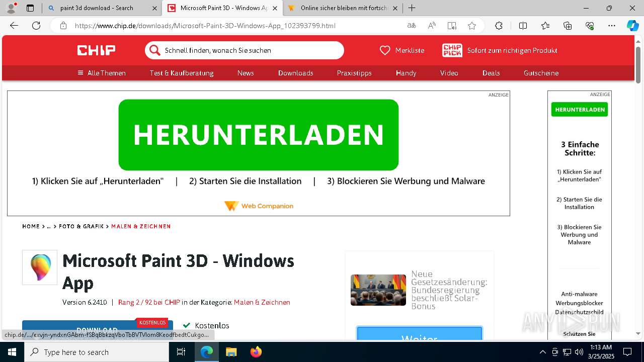The height and width of the screenshot is (362, 644).
Task: Open Immersive Reader icon
Action: click(x=452, y=26)
